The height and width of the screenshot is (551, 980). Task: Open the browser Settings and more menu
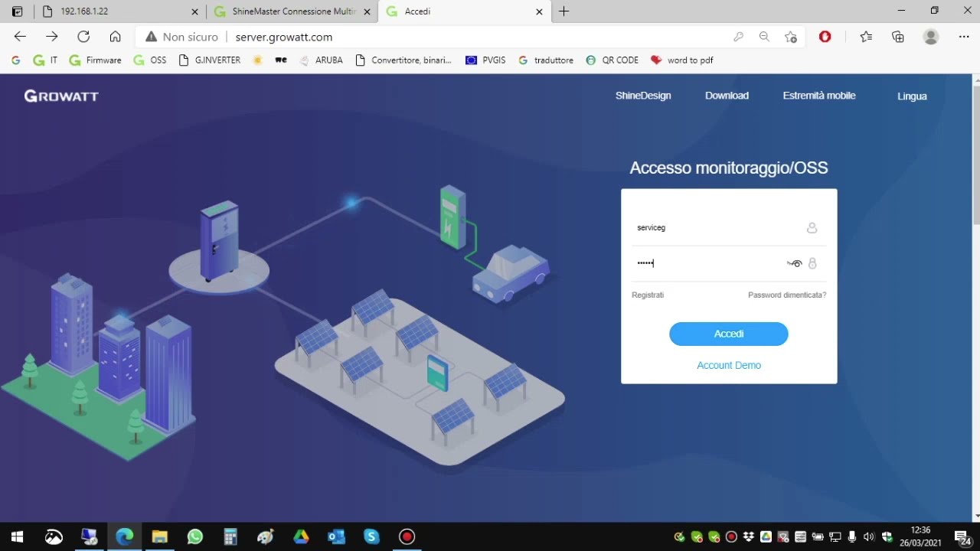pos(964,37)
